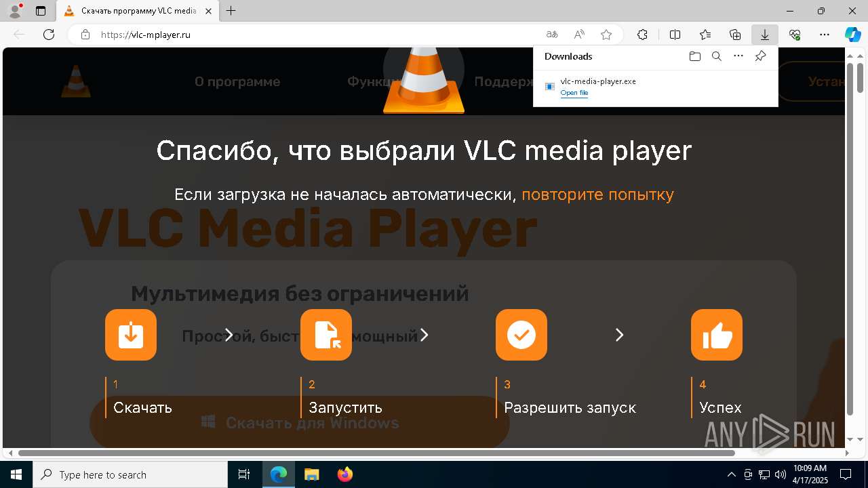Start Read aloud from address bar
The width and height of the screenshot is (868, 488).
[579, 35]
